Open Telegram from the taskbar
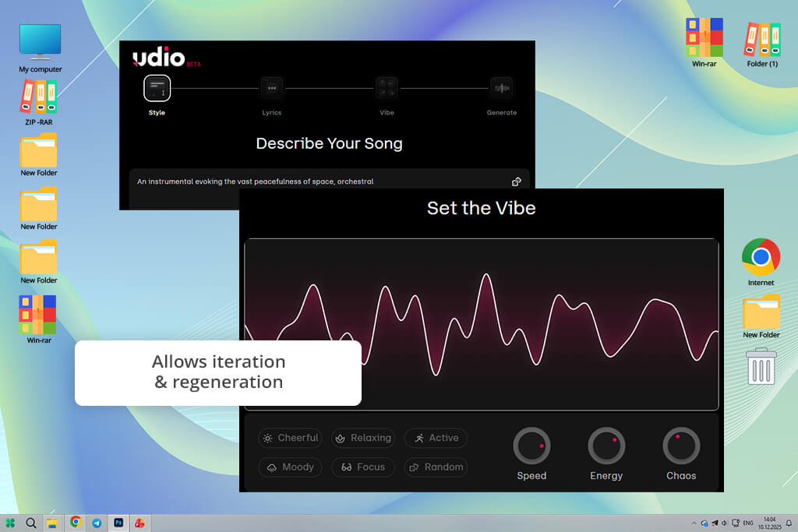 pyautogui.click(x=97, y=523)
